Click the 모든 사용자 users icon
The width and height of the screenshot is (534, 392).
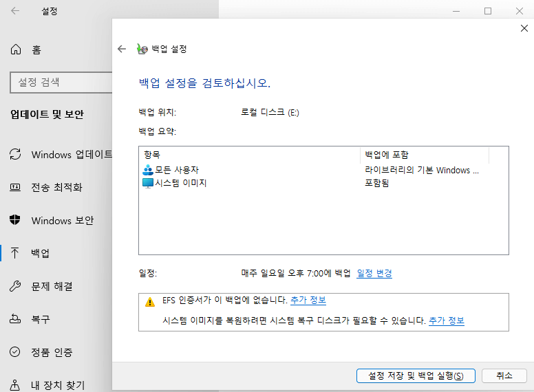pyautogui.click(x=148, y=170)
